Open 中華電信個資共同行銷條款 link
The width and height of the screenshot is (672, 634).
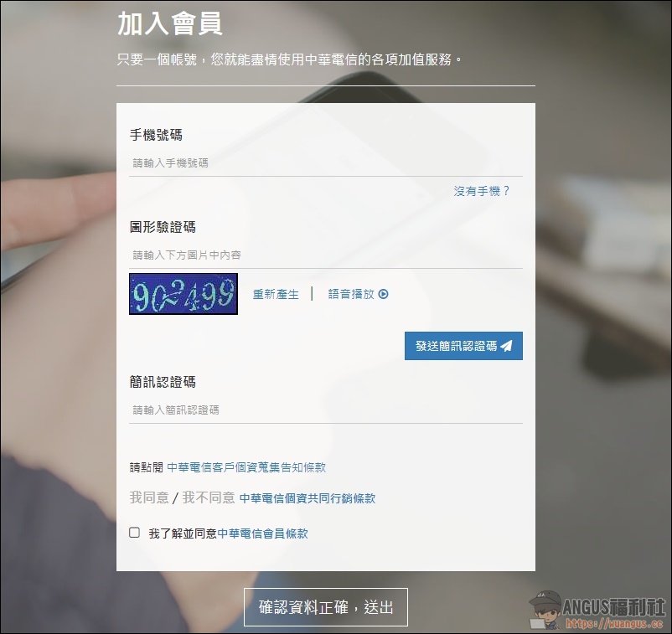pyautogui.click(x=308, y=498)
